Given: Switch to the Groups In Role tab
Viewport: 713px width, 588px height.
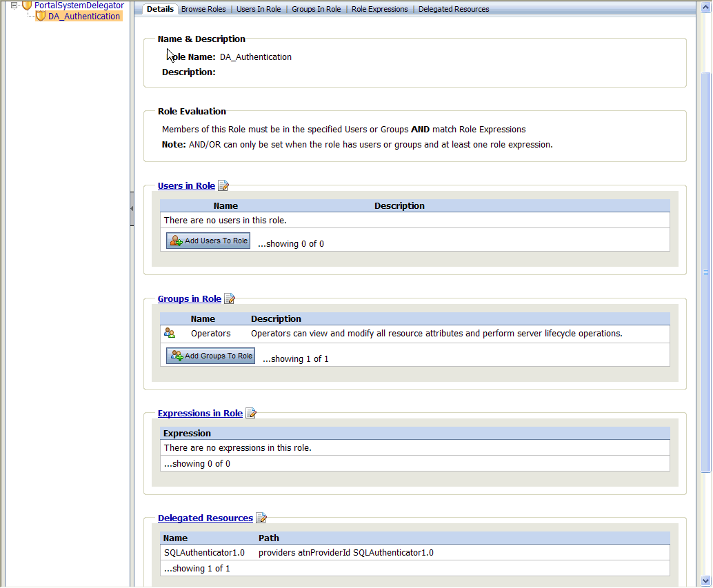Looking at the screenshot, I should tap(316, 9).
